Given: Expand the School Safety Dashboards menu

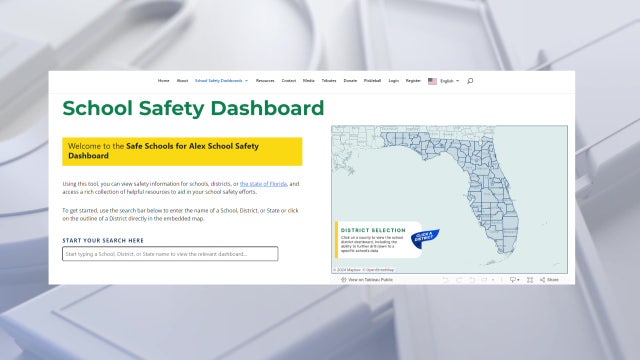Looking at the screenshot, I should pos(221,81).
